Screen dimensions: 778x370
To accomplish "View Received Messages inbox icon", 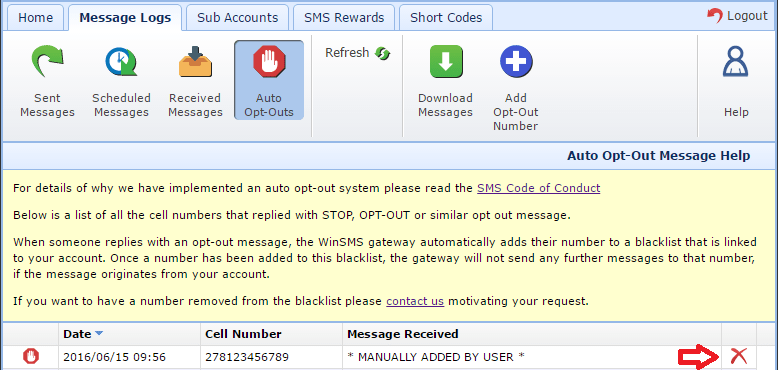I will pyautogui.click(x=195, y=62).
